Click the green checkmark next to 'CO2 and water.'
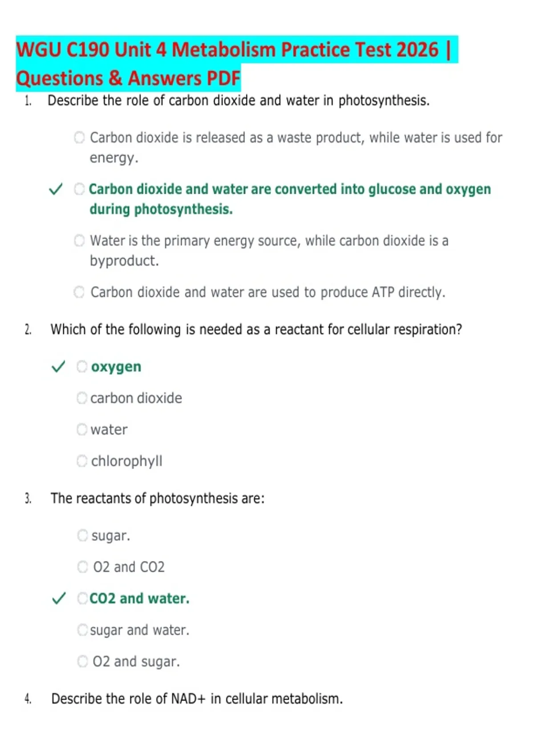 59,599
